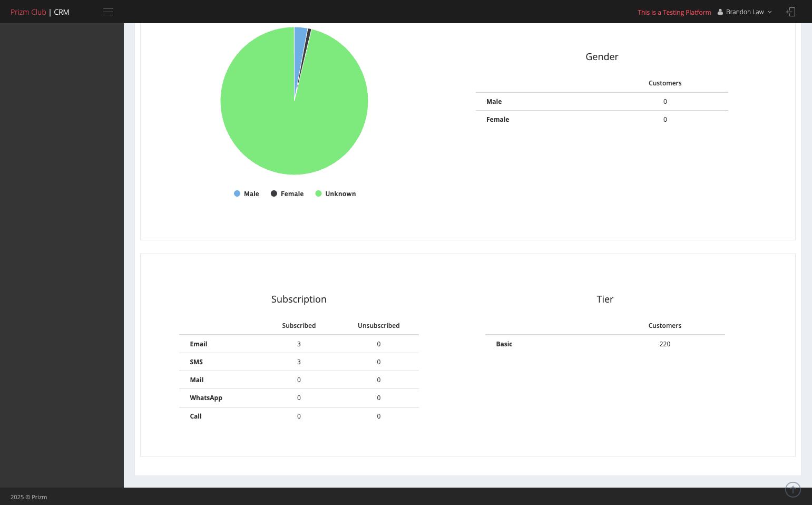This screenshot has width=812, height=505.
Task: Click Call unsubscribed value 0
Action: [x=379, y=416]
